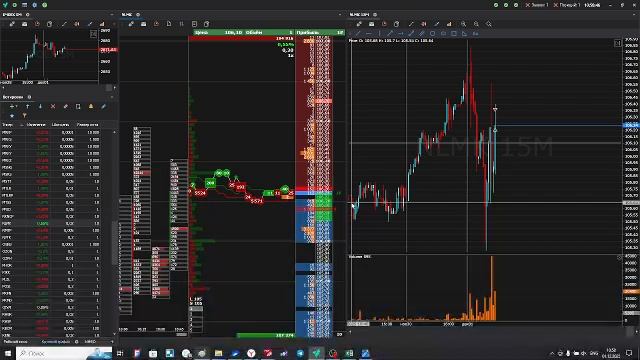This screenshot has width=640, height=360.
Task: Click the screenshot icon at left index chart corner
Action: pyautogui.click(x=93, y=35)
